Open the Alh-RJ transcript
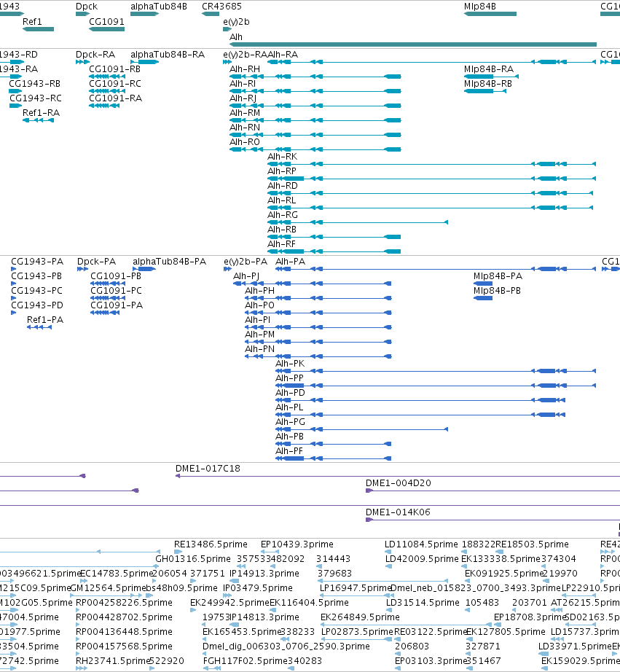 [x=315, y=106]
